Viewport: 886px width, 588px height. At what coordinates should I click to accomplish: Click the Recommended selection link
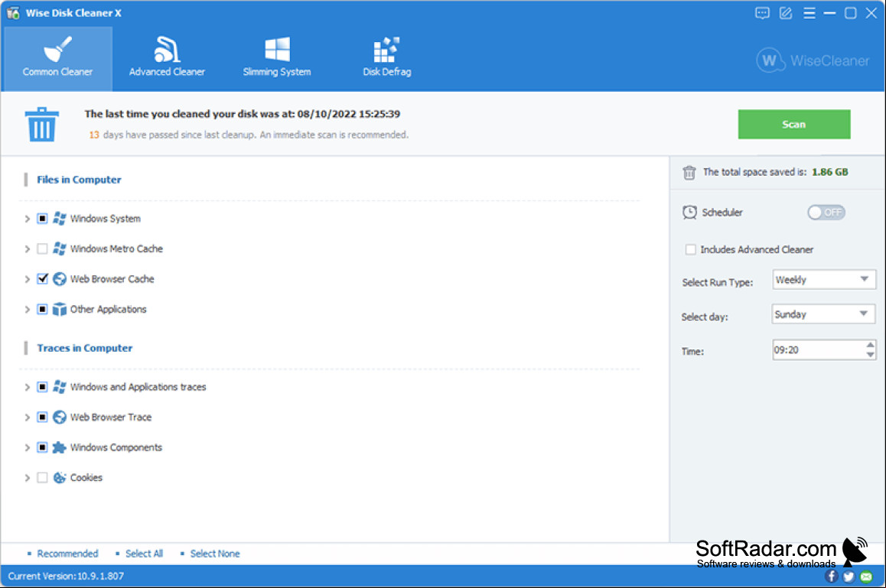[x=67, y=554]
